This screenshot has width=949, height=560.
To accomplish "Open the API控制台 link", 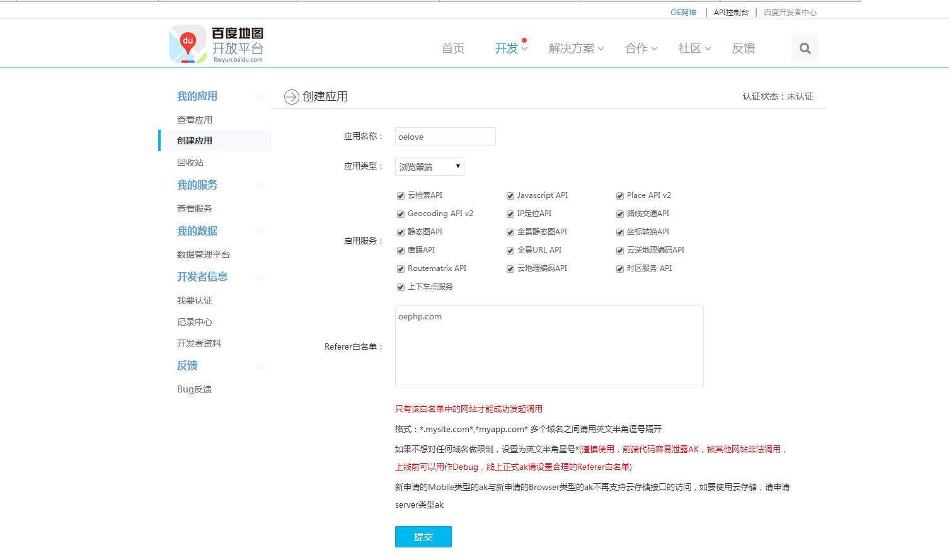I will pyautogui.click(x=731, y=12).
